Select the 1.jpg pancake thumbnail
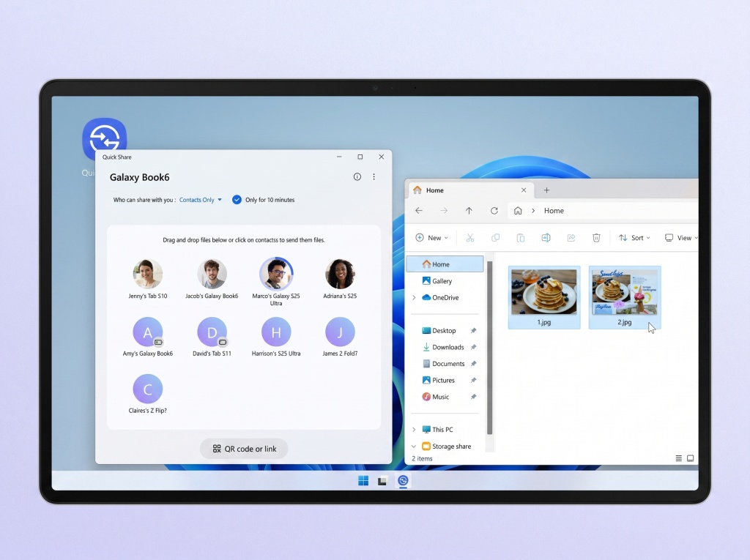The width and height of the screenshot is (750, 560). click(x=544, y=297)
